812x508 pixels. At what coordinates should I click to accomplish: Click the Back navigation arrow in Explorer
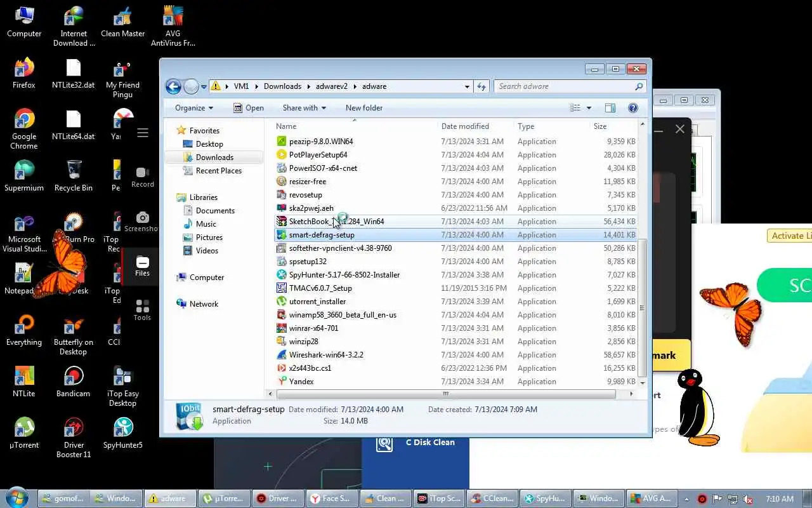(173, 86)
